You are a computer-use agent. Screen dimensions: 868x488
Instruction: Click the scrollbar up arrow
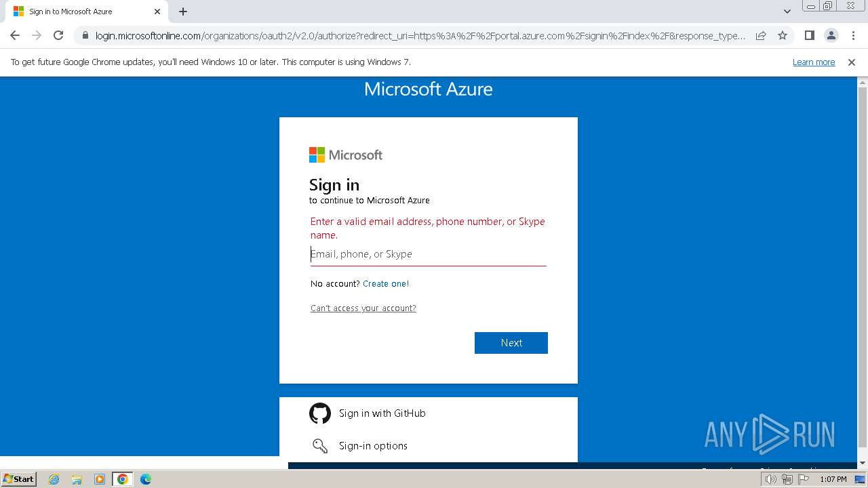coord(863,82)
